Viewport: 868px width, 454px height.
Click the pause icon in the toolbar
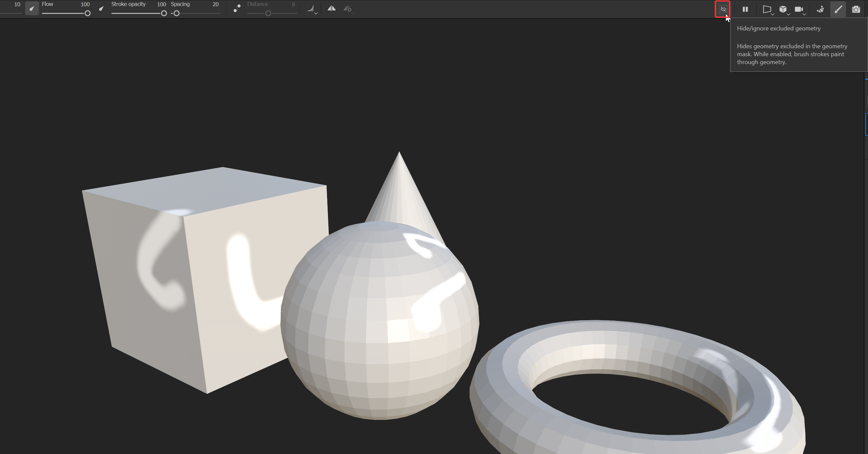point(745,9)
